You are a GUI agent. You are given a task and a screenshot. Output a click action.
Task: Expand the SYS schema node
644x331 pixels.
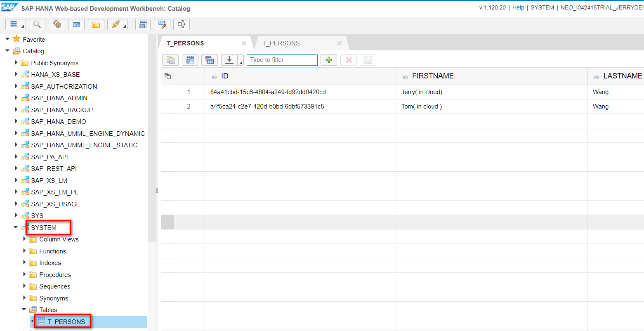(16, 215)
